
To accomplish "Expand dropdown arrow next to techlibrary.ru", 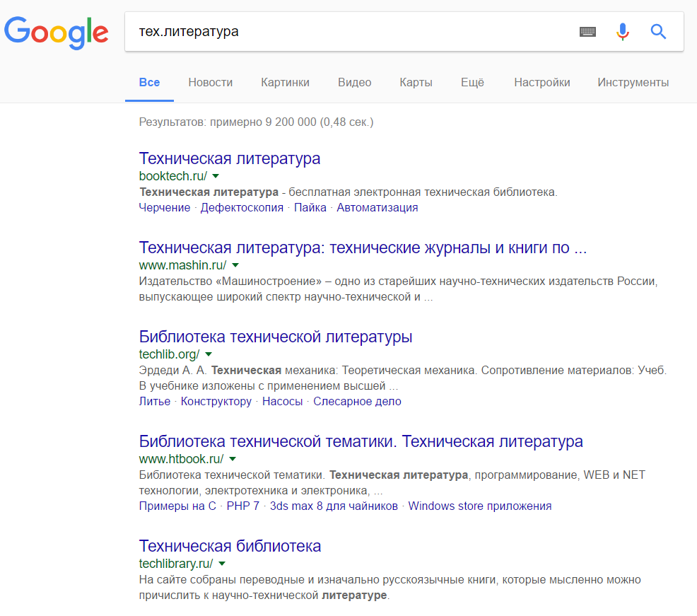I will [222, 564].
